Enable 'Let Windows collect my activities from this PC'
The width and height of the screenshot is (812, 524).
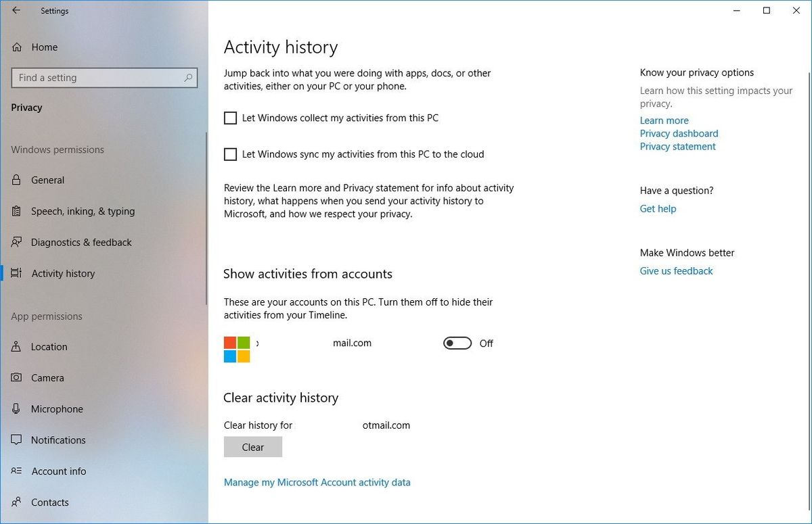tap(230, 118)
